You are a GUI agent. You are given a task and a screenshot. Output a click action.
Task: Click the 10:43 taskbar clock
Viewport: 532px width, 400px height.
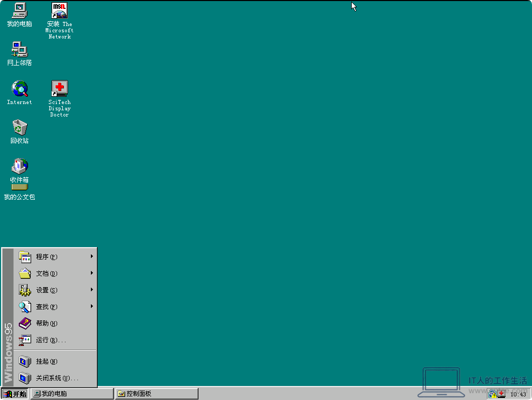518,394
